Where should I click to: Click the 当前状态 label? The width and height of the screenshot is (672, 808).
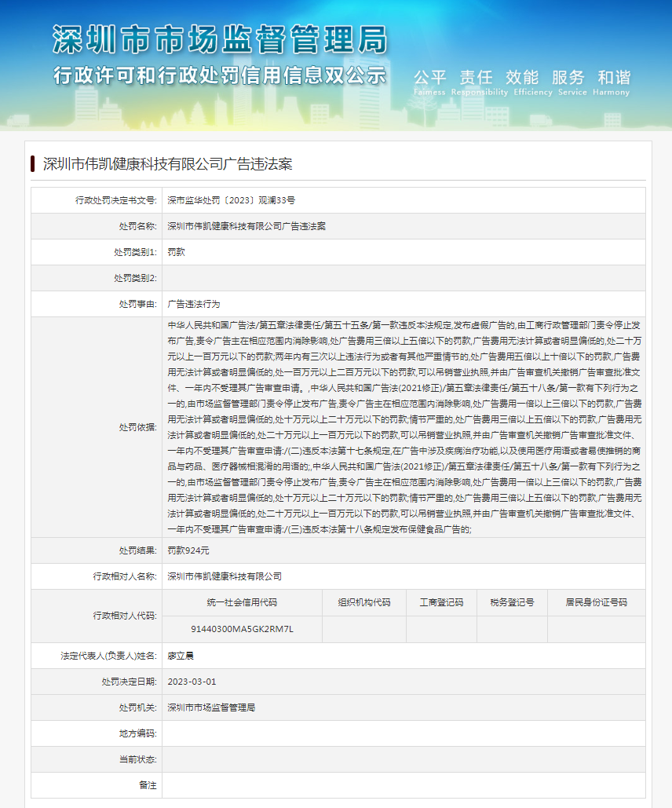point(137,759)
